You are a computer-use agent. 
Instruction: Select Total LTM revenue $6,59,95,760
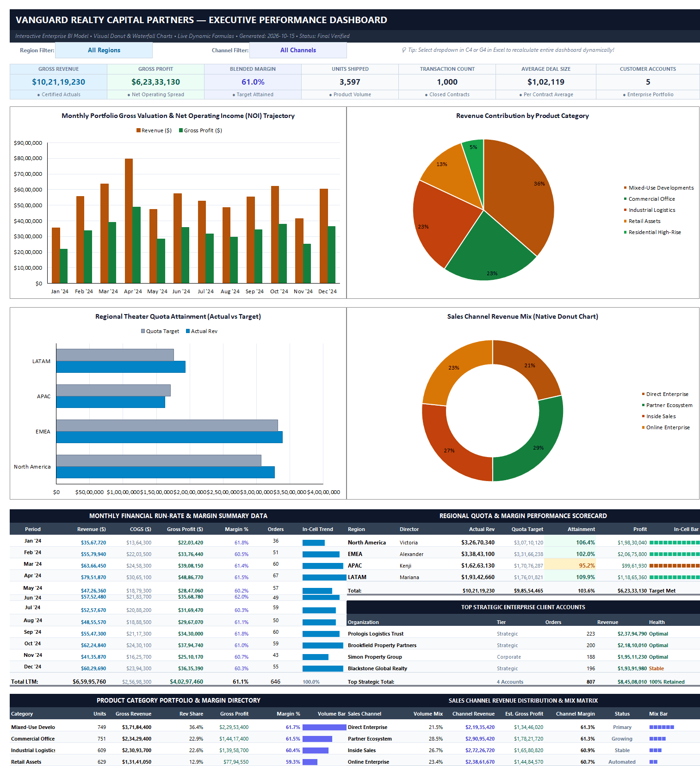click(89, 682)
